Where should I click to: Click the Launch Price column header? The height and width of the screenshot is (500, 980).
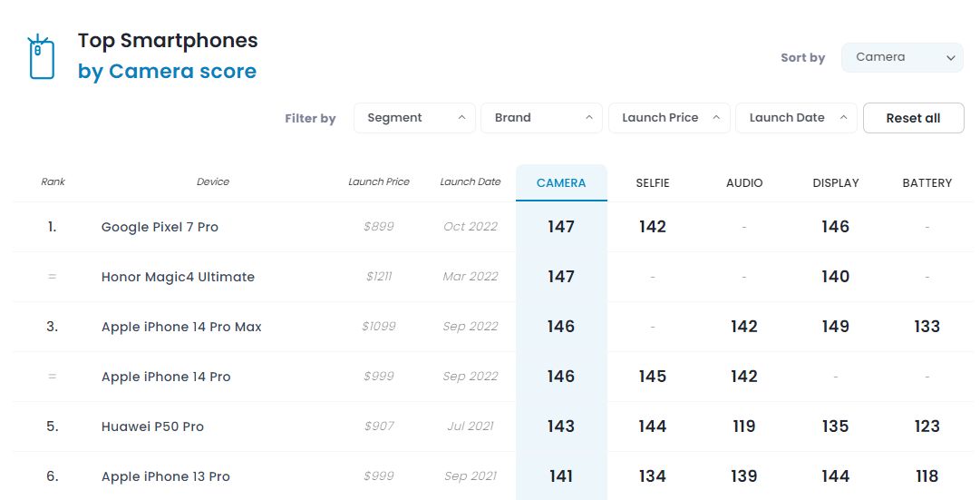(379, 181)
